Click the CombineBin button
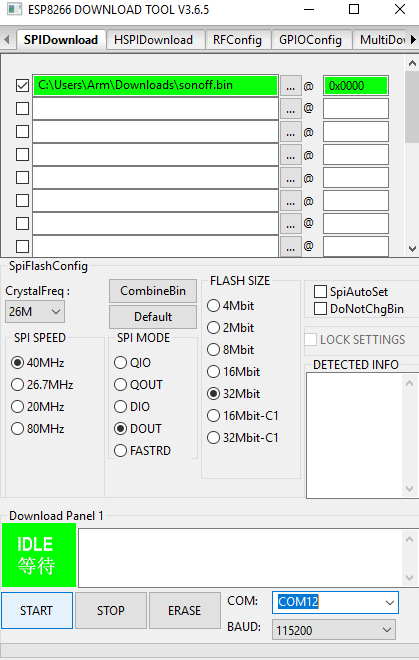 point(153,291)
